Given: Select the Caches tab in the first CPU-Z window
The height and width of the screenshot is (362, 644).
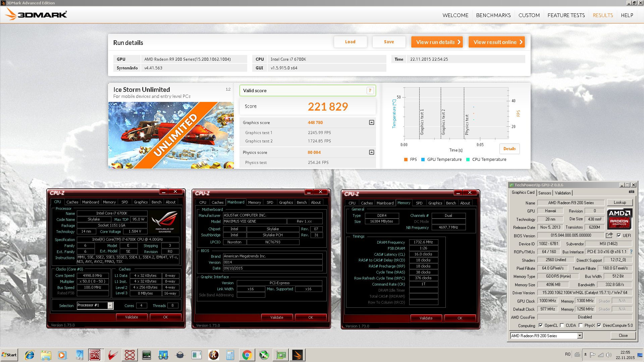Looking at the screenshot, I should point(72,202).
